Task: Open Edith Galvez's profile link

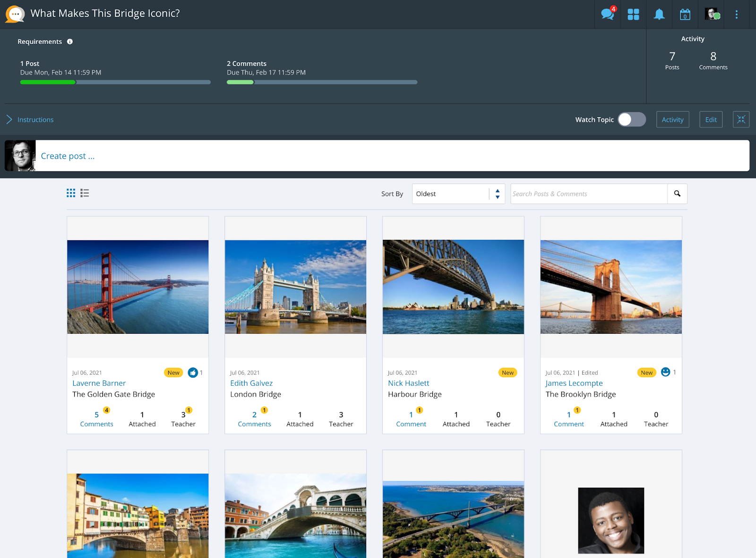Action: 251,383
